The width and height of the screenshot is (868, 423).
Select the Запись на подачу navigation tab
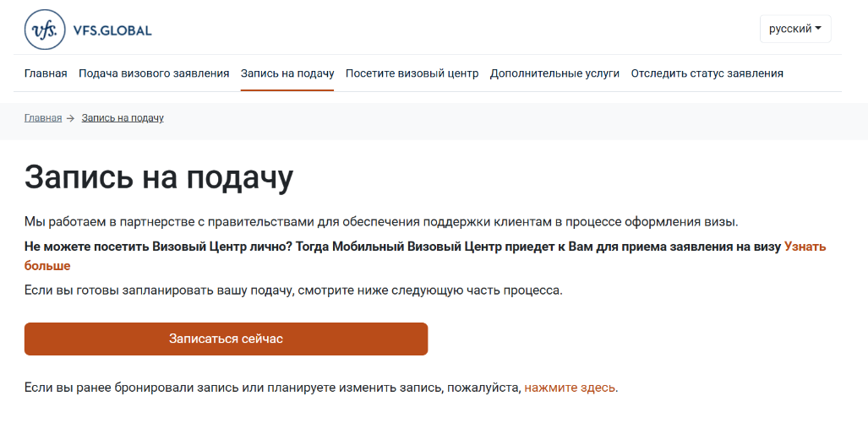[x=287, y=73]
